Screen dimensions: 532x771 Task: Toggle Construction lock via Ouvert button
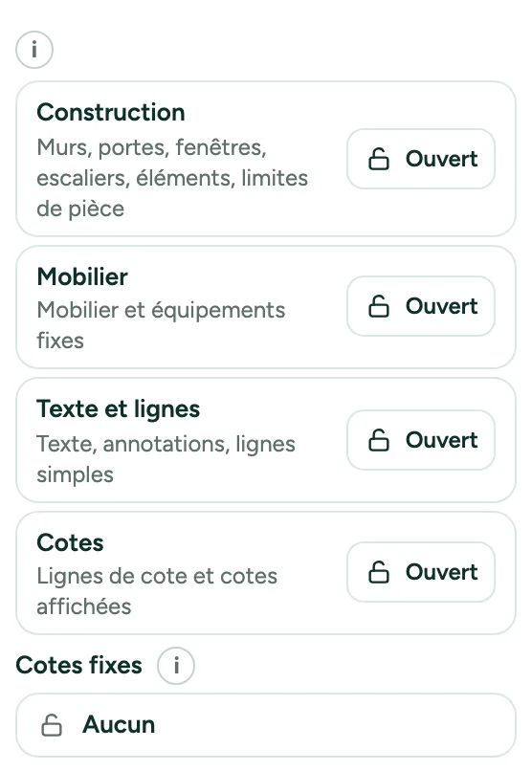point(421,159)
